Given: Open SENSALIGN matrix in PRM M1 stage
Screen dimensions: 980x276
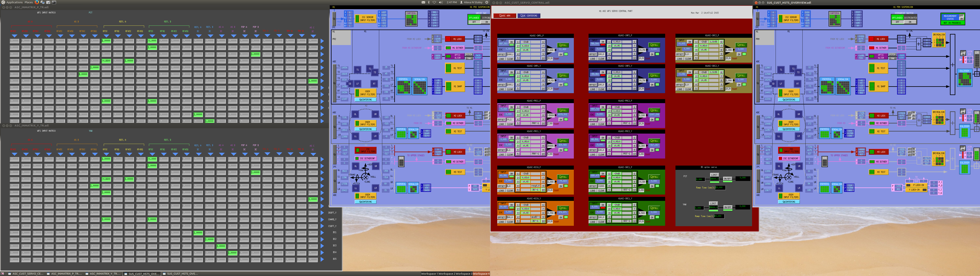Looking at the screenshot, I should point(843,86).
